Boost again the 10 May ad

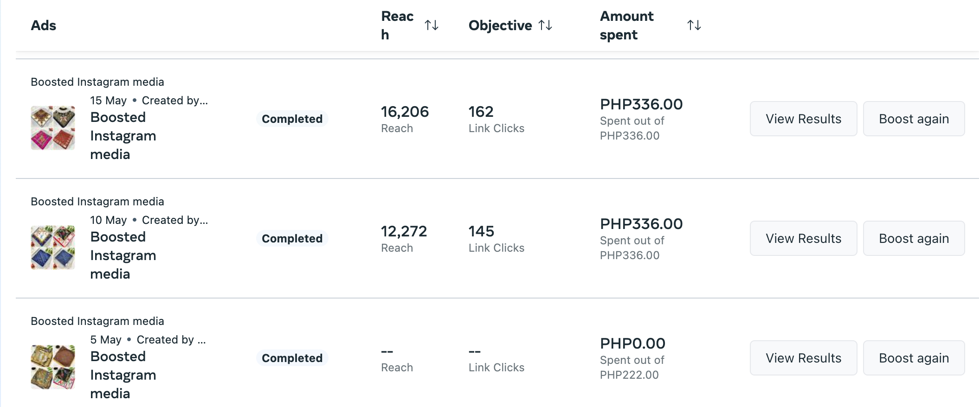(914, 238)
